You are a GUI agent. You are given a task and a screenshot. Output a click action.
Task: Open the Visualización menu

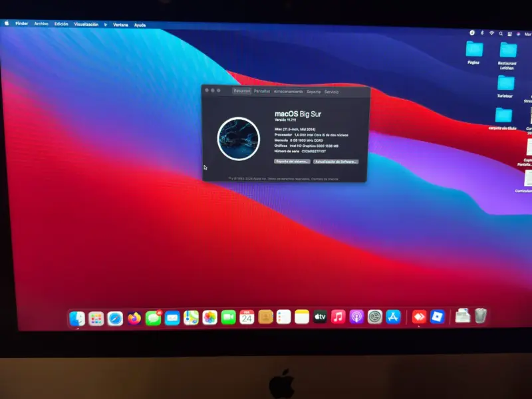point(86,25)
